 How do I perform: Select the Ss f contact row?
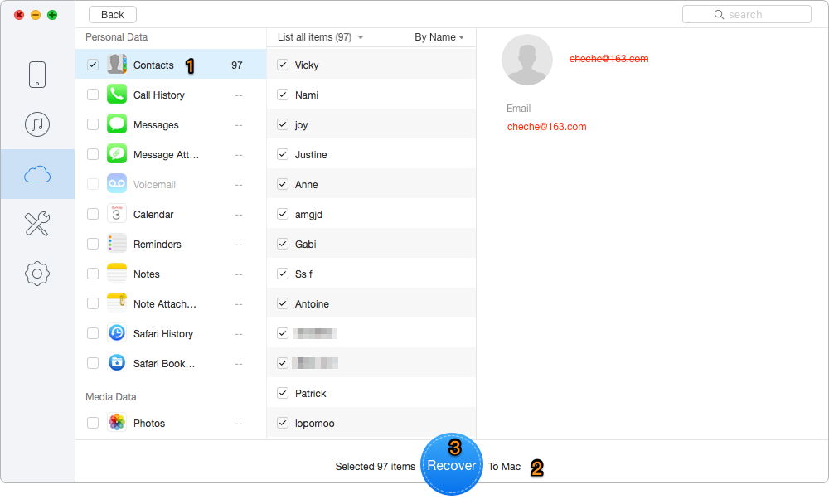371,274
